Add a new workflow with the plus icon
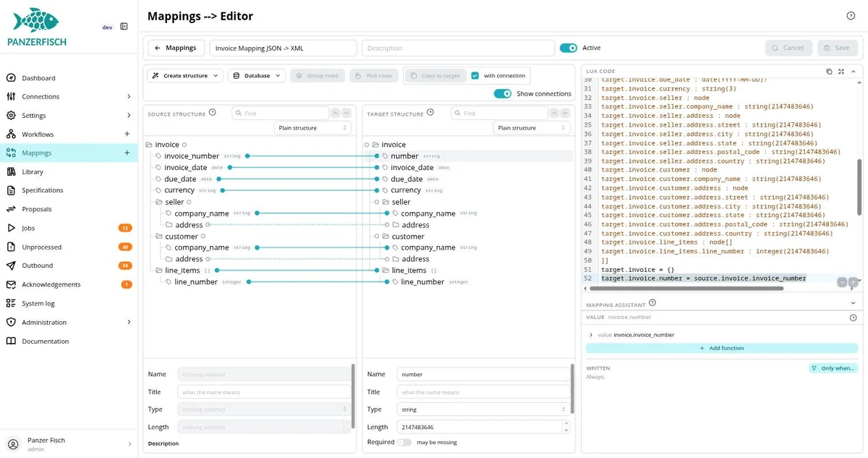This screenshot has height=458, width=868. click(127, 134)
